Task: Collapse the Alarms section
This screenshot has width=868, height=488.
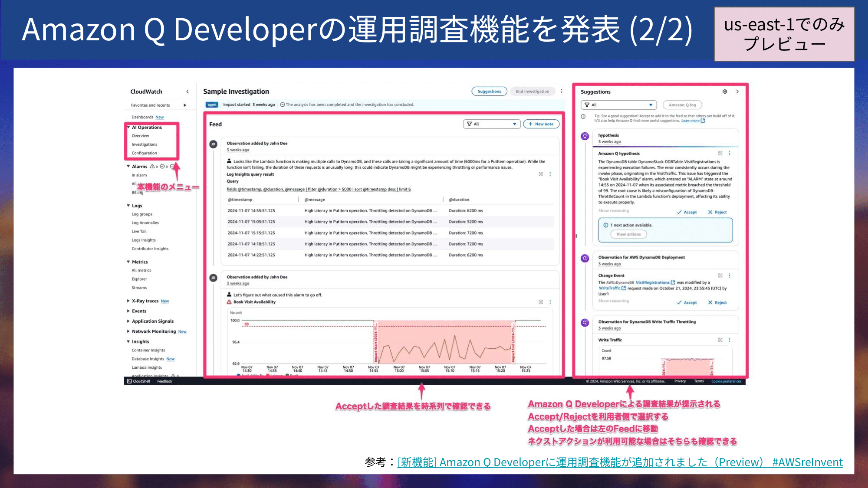Action: coord(128,166)
